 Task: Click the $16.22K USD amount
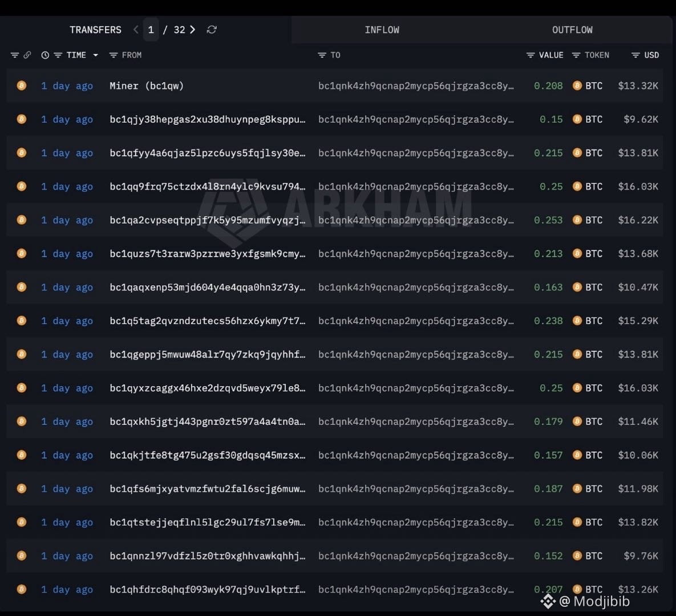[x=638, y=220]
